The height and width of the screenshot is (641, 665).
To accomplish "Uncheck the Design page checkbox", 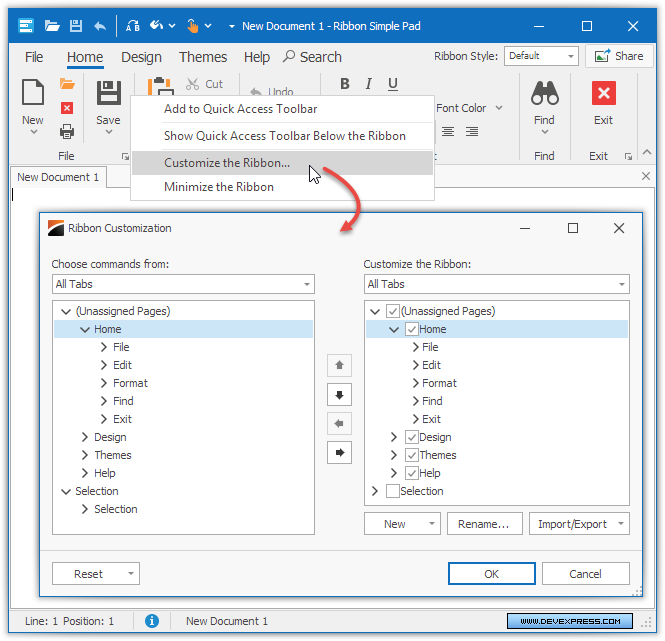I will tap(412, 437).
